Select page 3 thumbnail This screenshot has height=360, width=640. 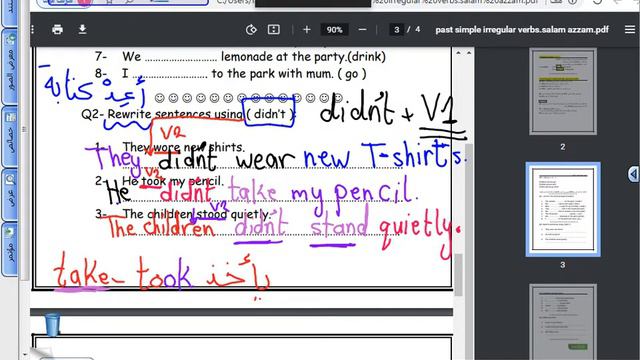pyautogui.click(x=563, y=209)
